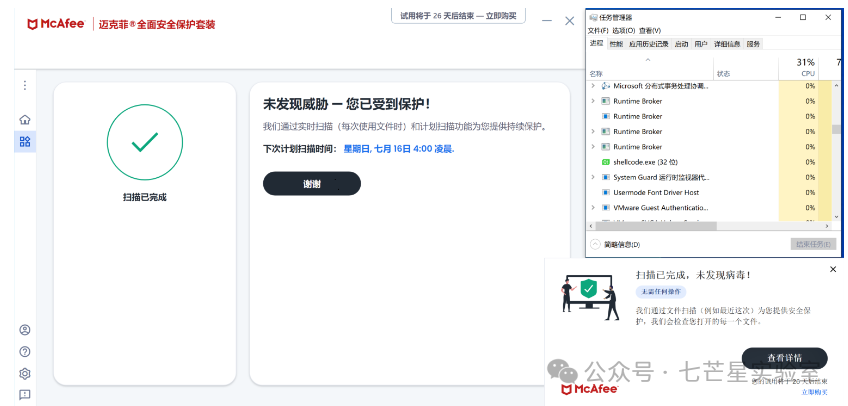This screenshot has width=848, height=406.
Task: Select the Microsoft 分布式事务处理协调 row
Action: [709, 86]
